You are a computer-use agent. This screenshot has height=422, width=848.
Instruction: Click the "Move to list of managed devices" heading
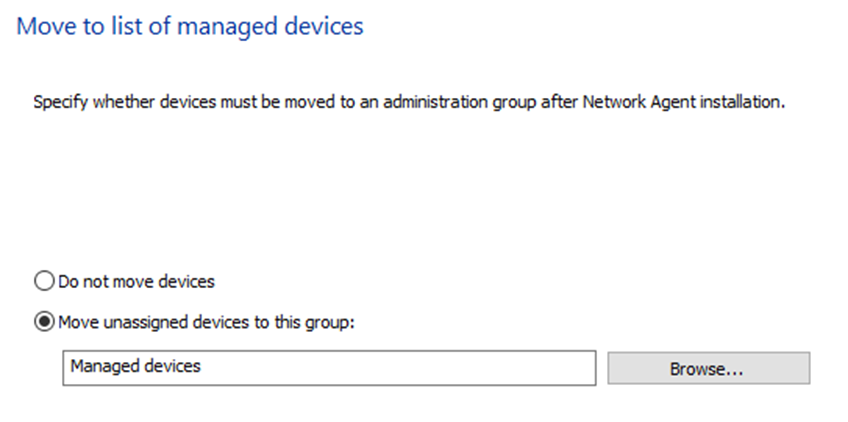[190, 26]
